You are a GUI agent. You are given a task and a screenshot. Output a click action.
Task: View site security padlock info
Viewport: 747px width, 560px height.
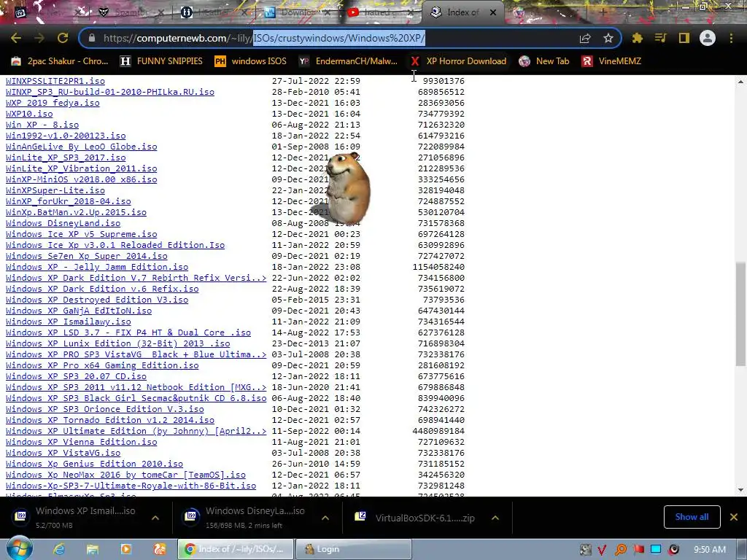tap(92, 38)
